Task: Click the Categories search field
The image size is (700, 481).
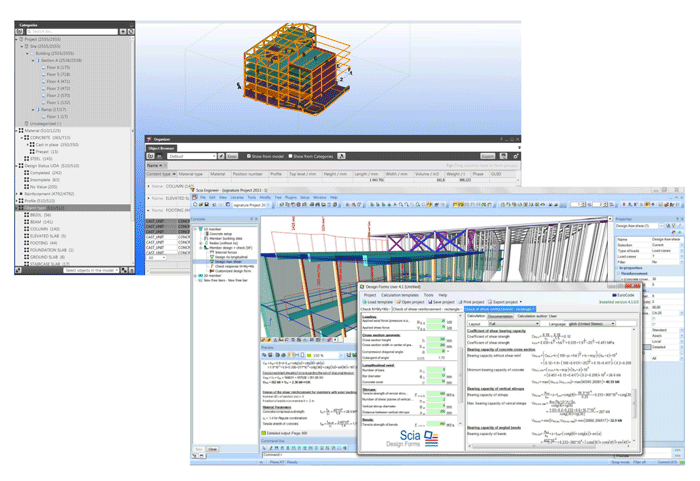Action: [x=70, y=29]
